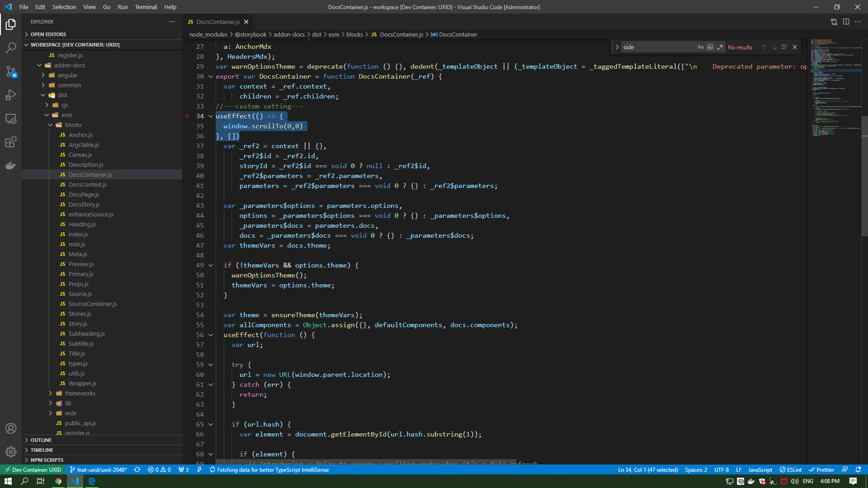Viewport: 868px width, 488px height.
Task: Click the Split Editor Right icon
Action: pyautogui.click(x=846, y=22)
